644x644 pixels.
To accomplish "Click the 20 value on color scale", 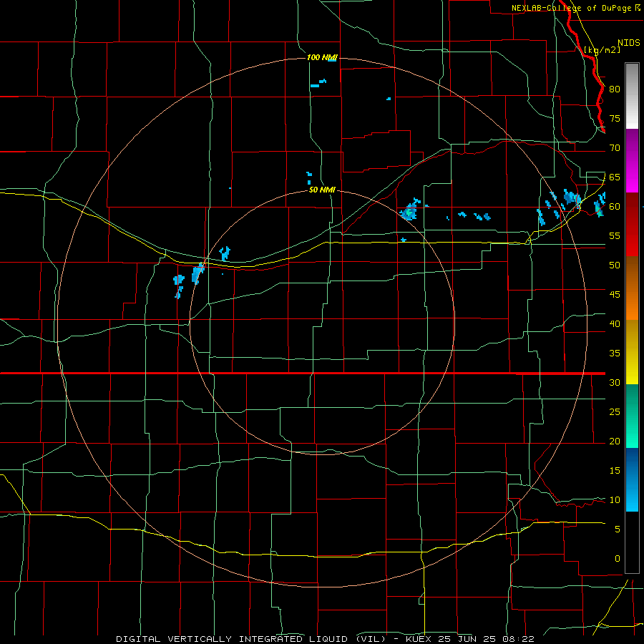I will pos(615,441).
